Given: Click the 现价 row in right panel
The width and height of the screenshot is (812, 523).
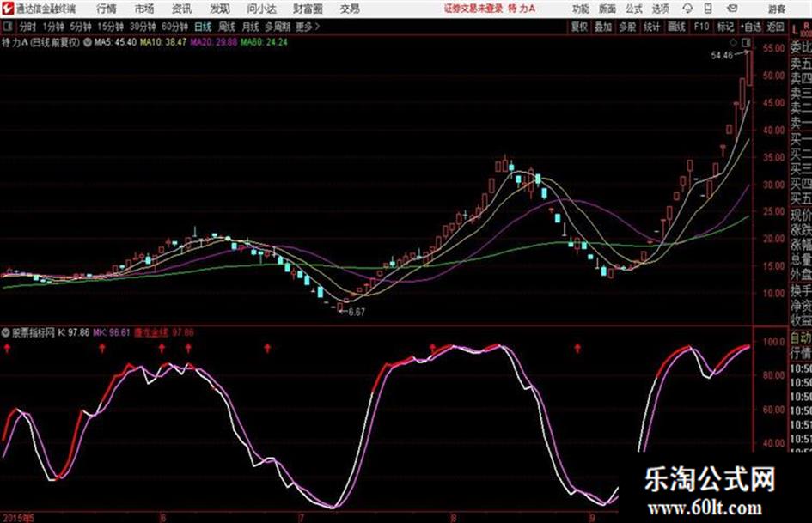Looking at the screenshot, I should click(x=801, y=215).
